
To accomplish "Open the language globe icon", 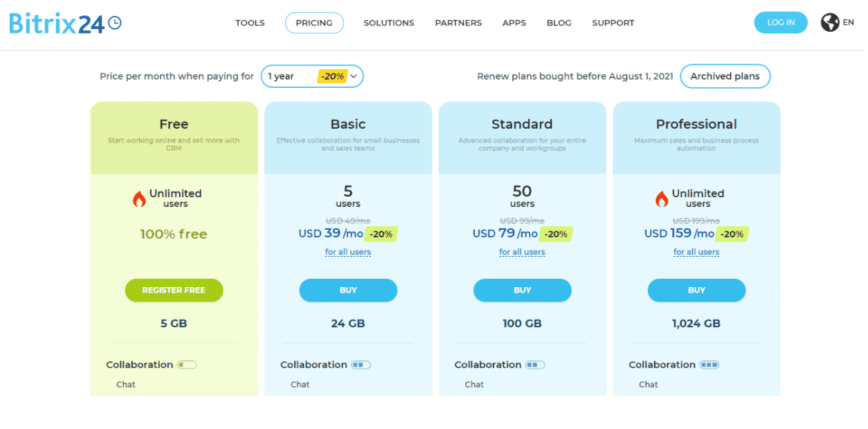I will tap(830, 22).
